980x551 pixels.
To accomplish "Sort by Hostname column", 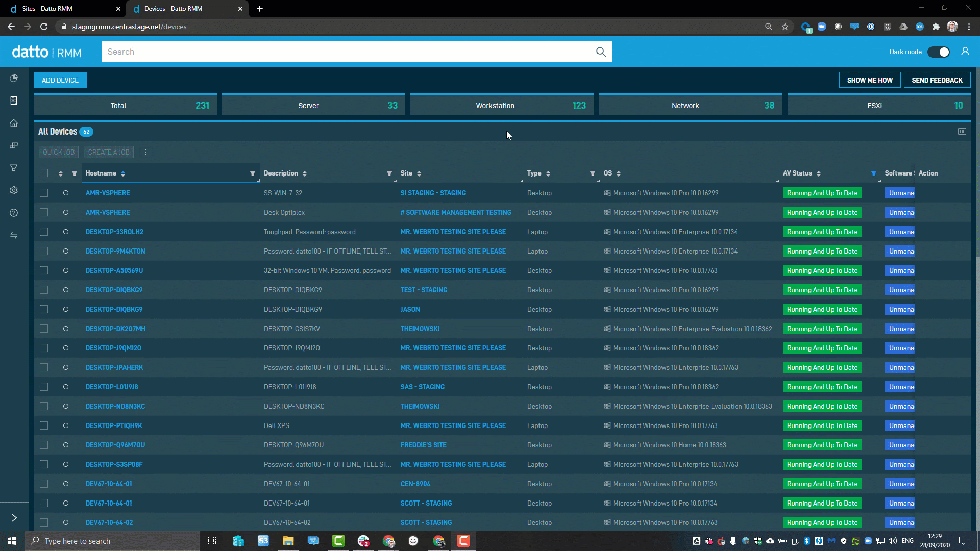I will point(123,173).
